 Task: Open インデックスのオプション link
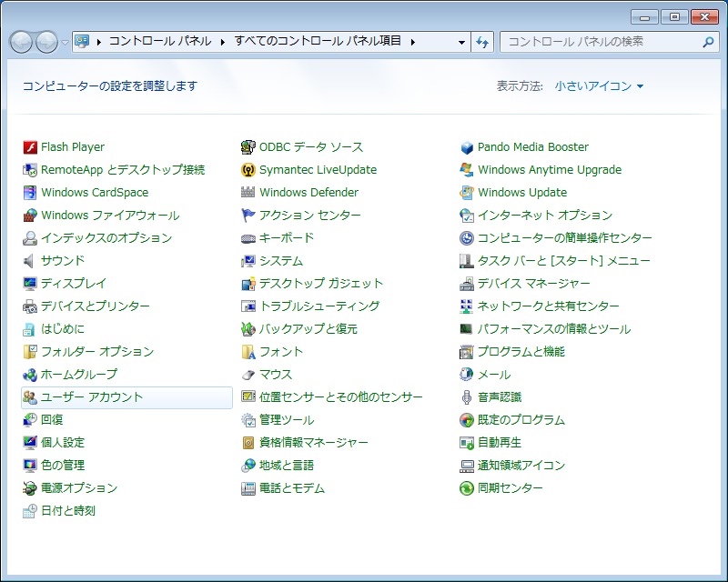106,238
